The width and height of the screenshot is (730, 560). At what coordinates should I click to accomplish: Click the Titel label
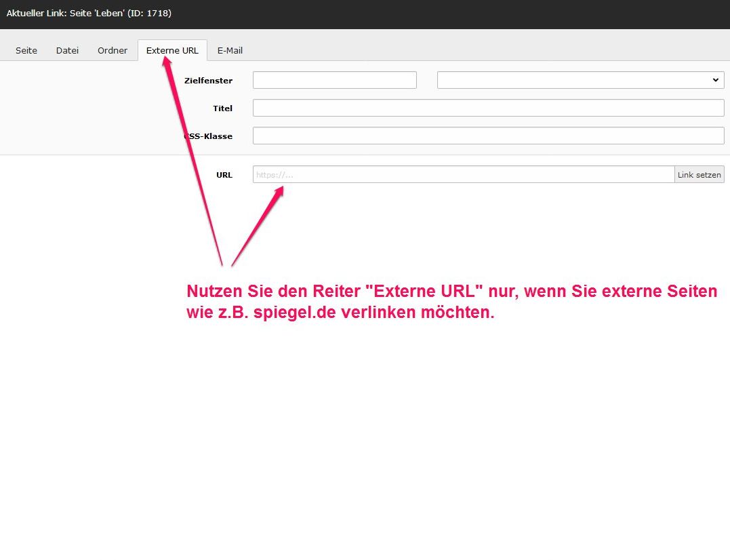click(222, 108)
